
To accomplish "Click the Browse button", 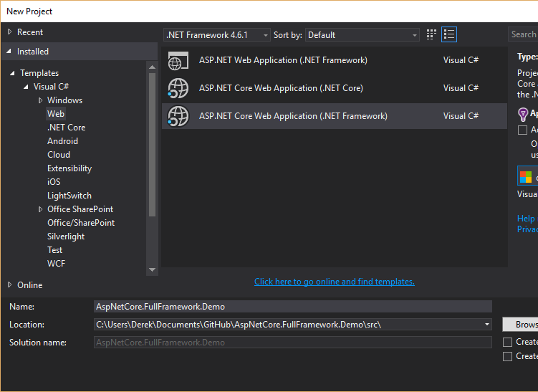I will click(x=521, y=325).
